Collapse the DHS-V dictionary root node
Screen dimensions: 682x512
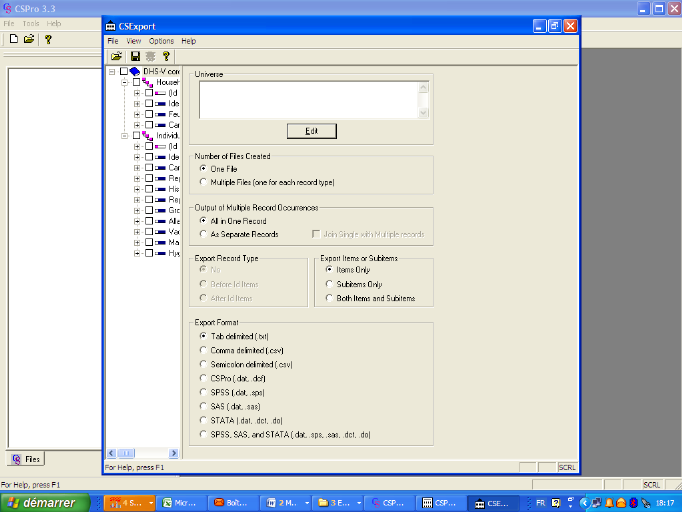112,72
